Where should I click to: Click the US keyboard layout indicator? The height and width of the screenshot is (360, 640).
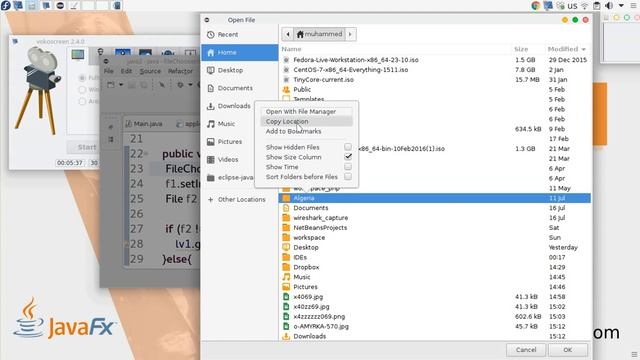pyautogui.click(x=572, y=6)
